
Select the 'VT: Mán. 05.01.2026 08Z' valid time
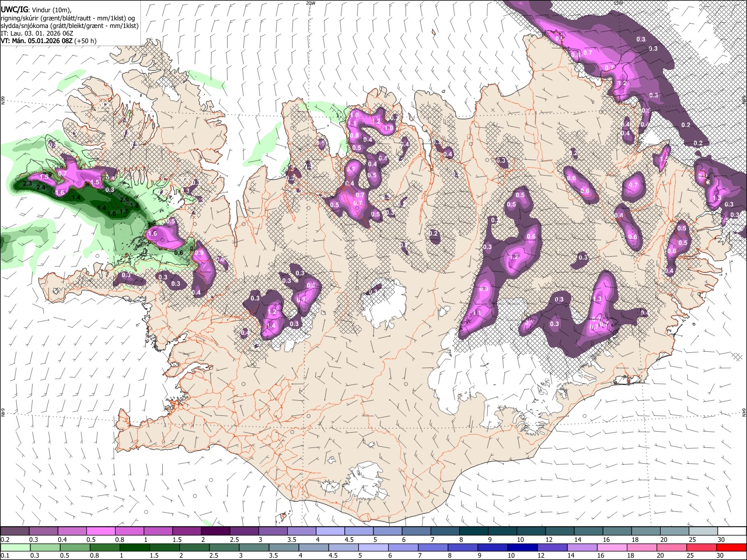37,41
